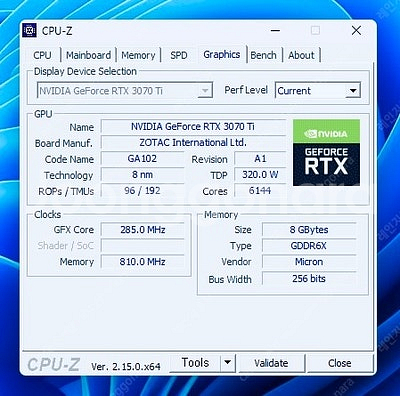
Task: Open the Bench tab
Action: click(263, 55)
